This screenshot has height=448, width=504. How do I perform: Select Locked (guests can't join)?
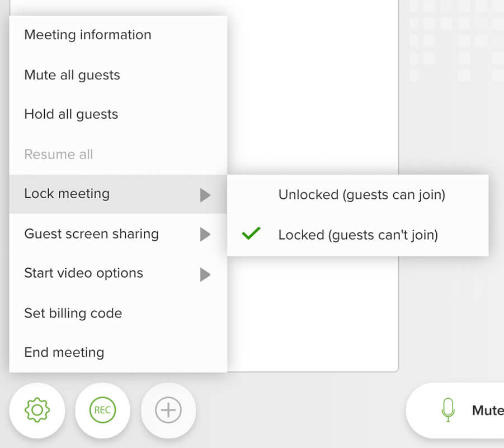pyautogui.click(x=358, y=235)
